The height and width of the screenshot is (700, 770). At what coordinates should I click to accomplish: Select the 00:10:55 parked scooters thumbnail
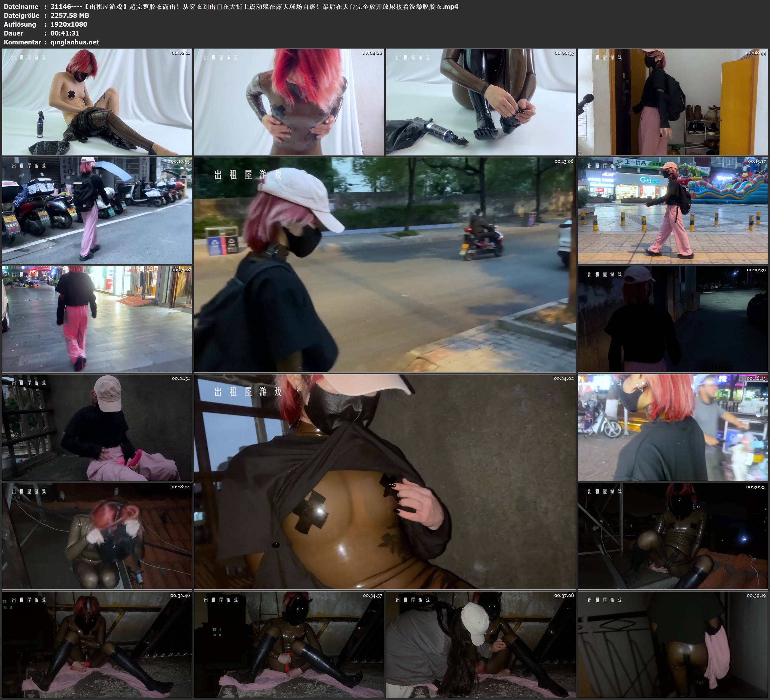pos(97,210)
